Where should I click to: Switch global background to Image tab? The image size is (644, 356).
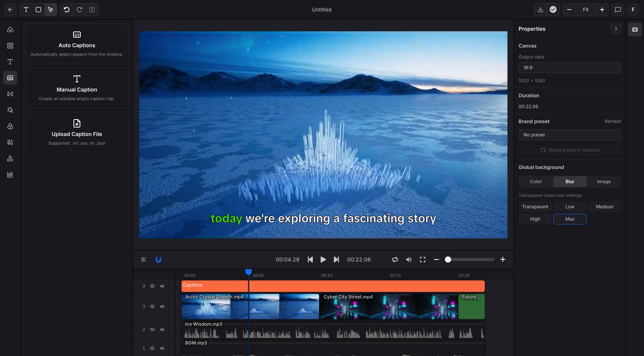604,181
